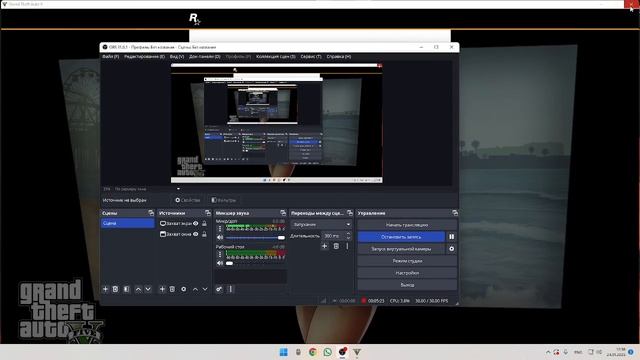
Task: Undock the Controls panel
Action: tap(455, 213)
